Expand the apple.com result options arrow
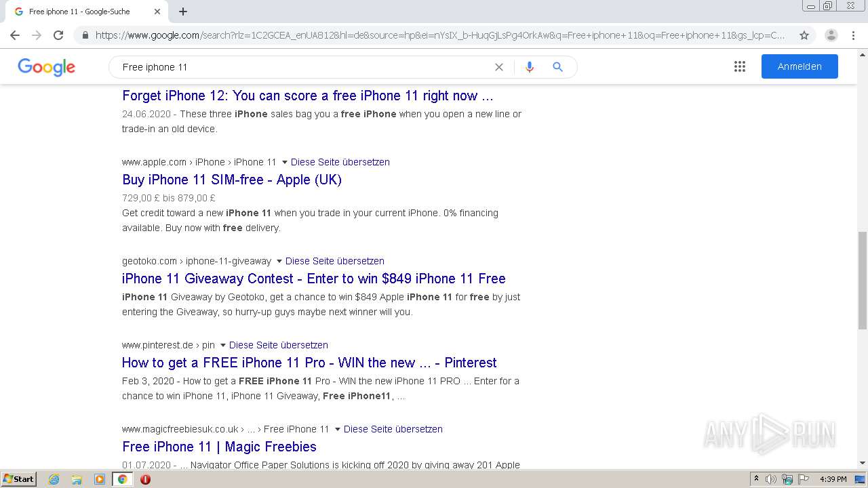Image resolution: width=868 pixels, height=488 pixels. 283,163
